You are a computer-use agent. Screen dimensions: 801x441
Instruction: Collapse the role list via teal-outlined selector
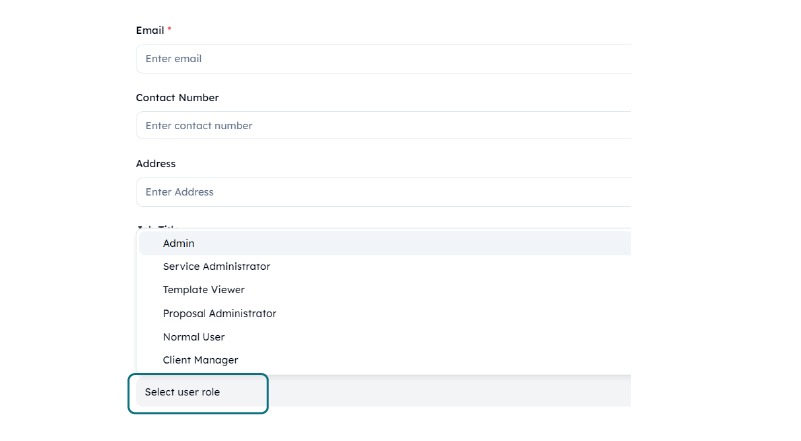[x=198, y=393]
